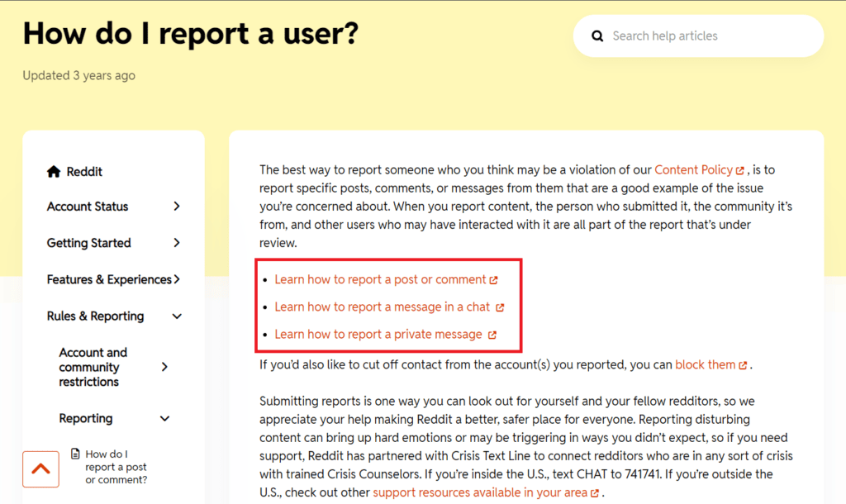This screenshot has width=846, height=504.
Task: Expand the Features & Experiences chevron
Action: 177,279
